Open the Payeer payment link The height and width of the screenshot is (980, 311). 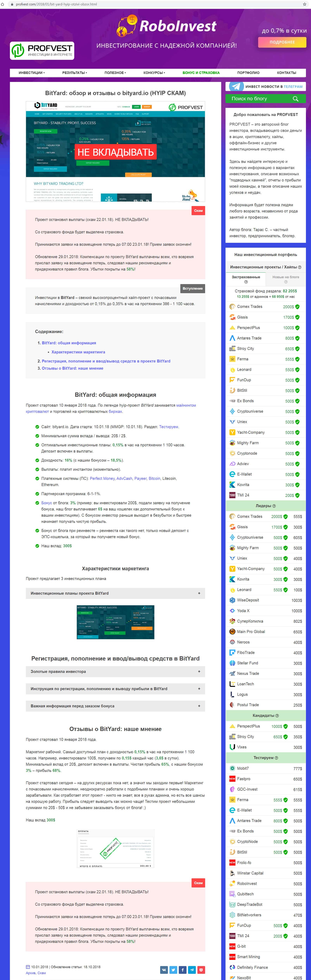(140, 479)
